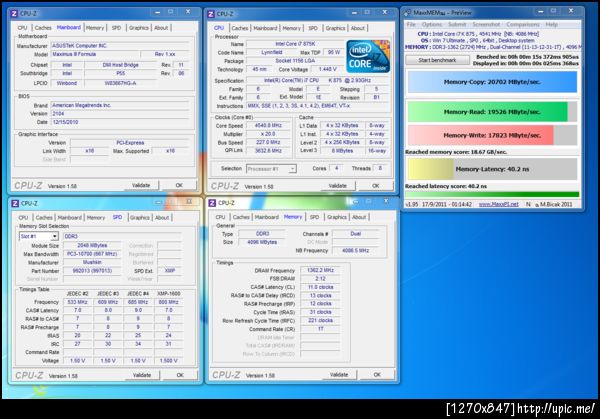Select Caches tab in the SPD window

(x=44, y=217)
